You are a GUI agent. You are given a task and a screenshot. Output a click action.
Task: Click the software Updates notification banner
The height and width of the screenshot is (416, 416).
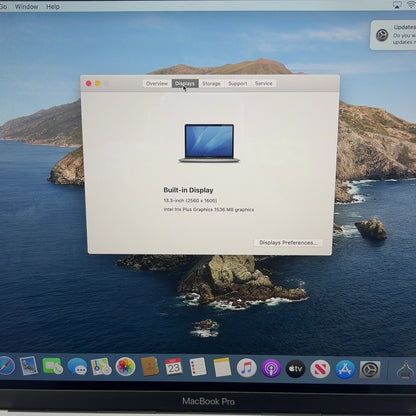[x=393, y=35]
